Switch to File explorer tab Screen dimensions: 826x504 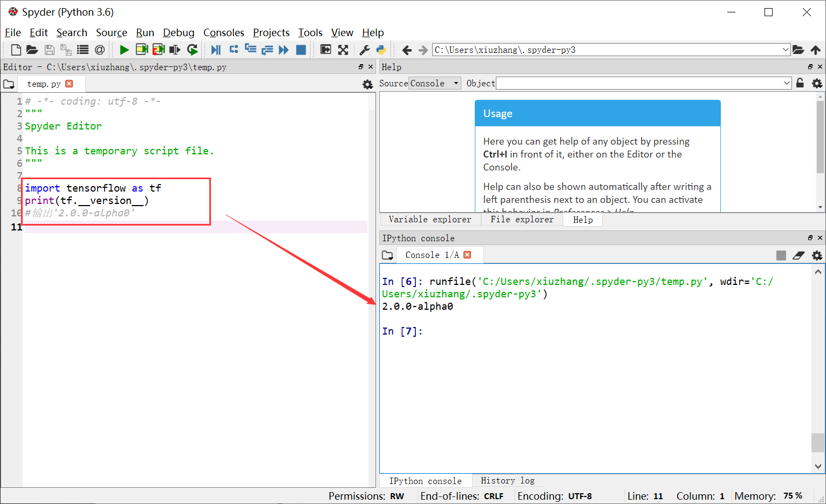[x=522, y=220]
